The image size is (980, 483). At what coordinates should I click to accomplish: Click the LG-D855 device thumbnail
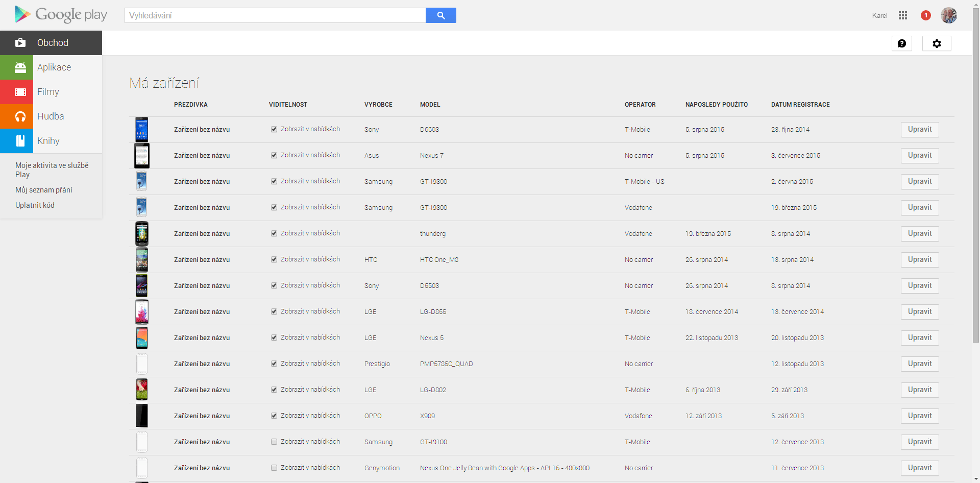[x=142, y=312]
